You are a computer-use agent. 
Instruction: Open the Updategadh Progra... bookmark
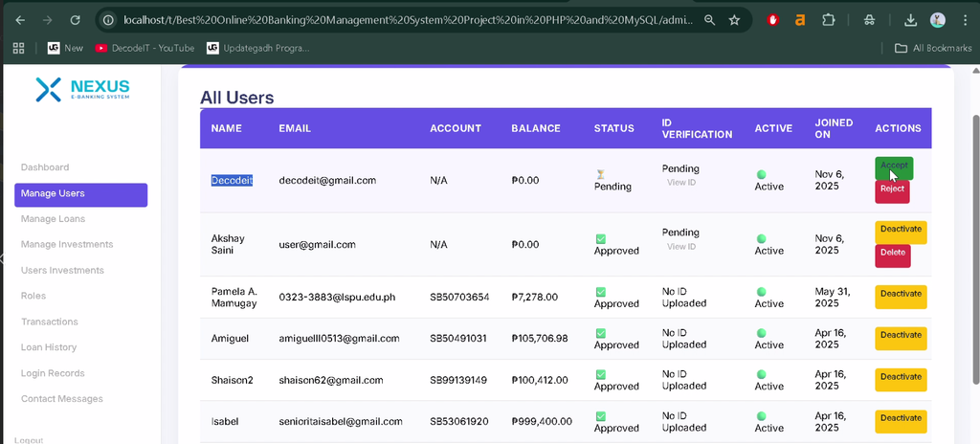[258, 48]
